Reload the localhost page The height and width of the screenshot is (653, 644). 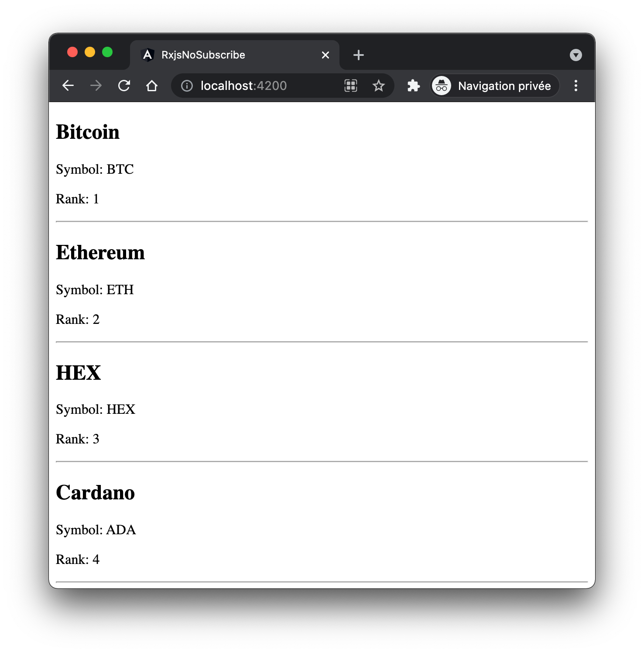124,86
